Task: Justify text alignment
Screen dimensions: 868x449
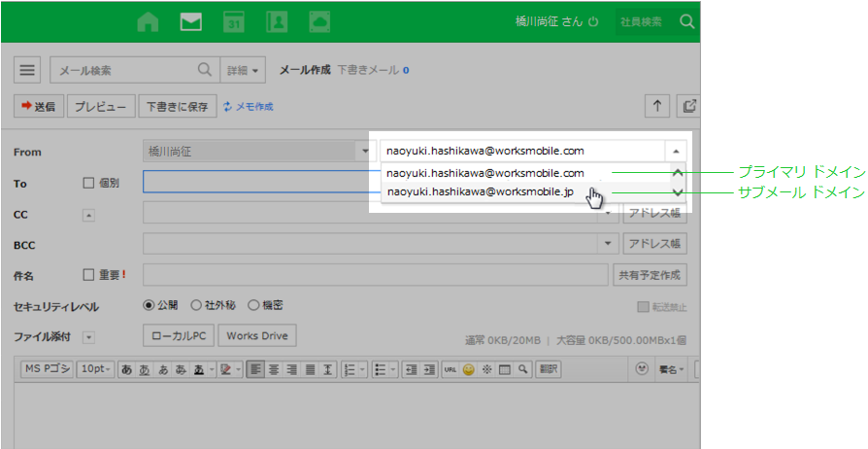Action: pyautogui.click(x=310, y=369)
